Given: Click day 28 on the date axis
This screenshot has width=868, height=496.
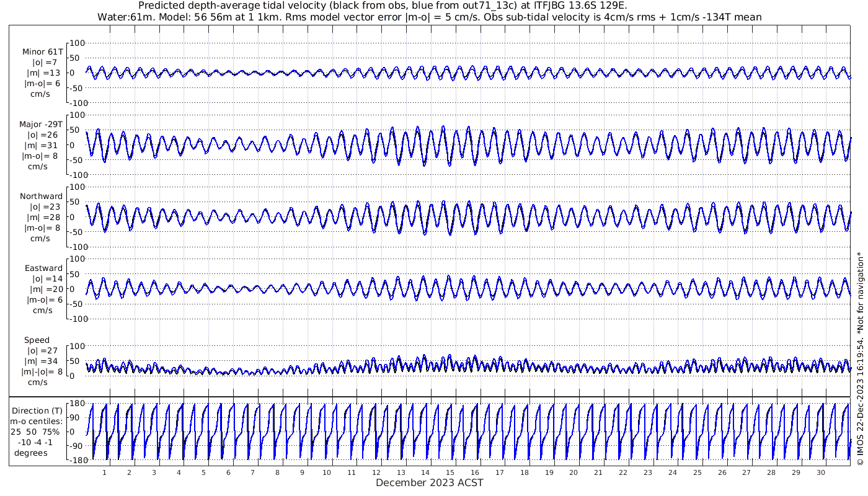Looking at the screenshot, I should [x=771, y=472].
